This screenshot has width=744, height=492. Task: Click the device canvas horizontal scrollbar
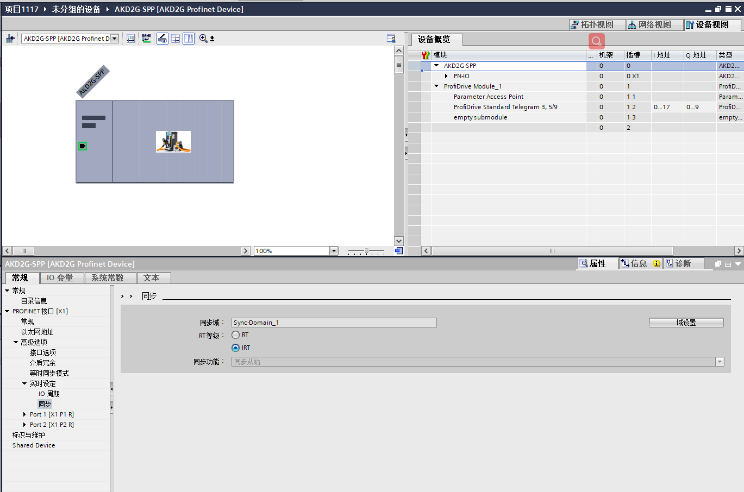click(127, 251)
